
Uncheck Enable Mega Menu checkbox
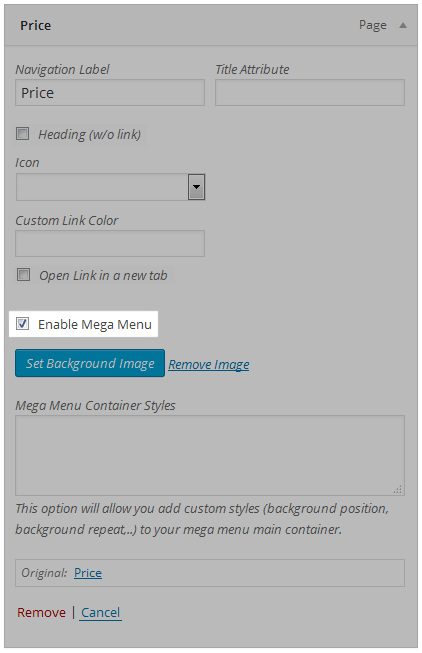click(22, 324)
